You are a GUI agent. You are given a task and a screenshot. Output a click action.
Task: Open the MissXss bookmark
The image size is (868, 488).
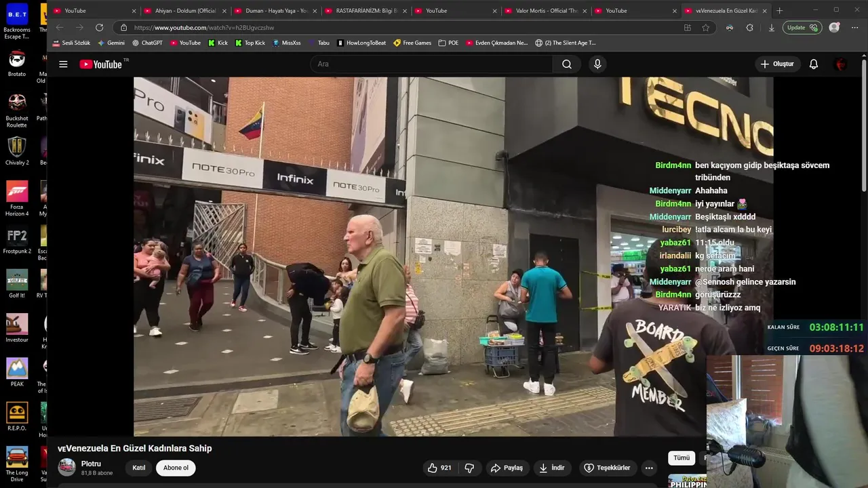287,43
